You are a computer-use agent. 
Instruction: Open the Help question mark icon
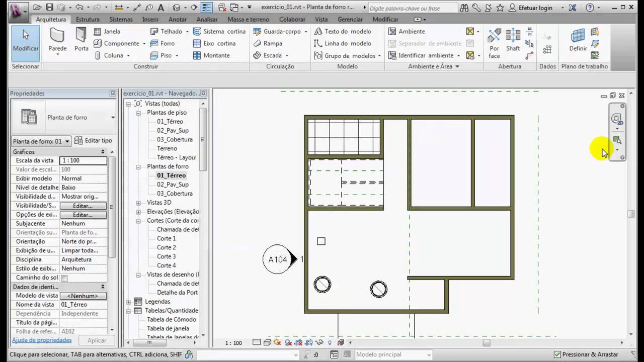[x=590, y=8]
